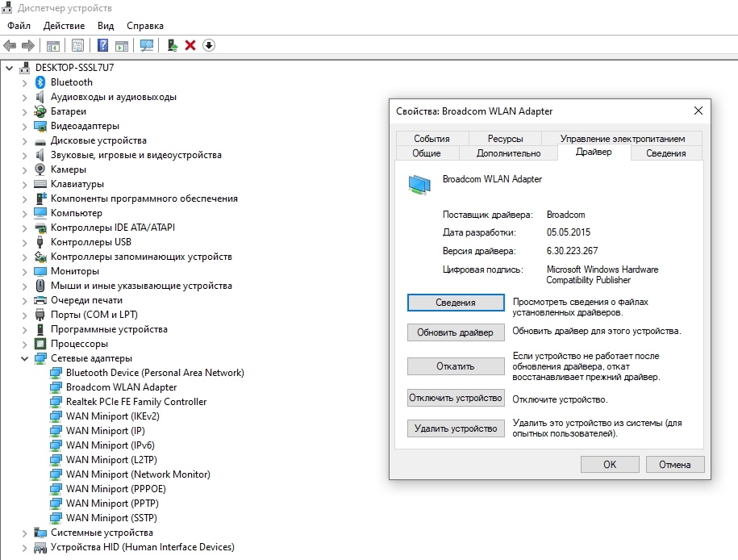Switch to the Сведения tab
The height and width of the screenshot is (560, 738).
point(665,153)
